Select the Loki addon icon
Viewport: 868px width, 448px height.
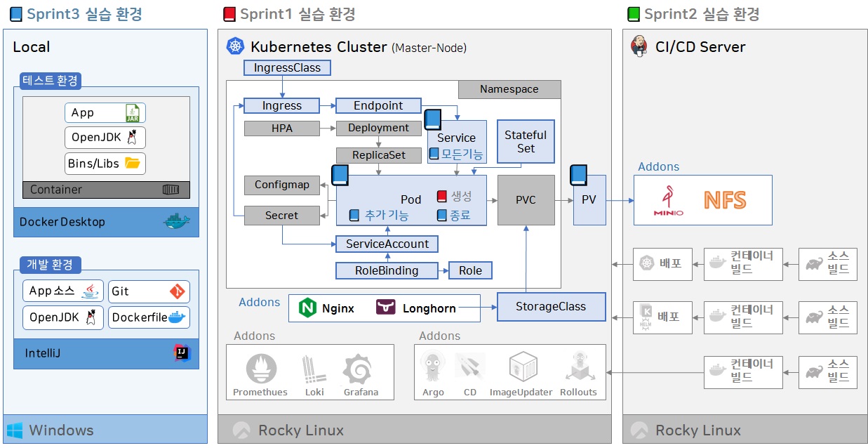coord(314,370)
